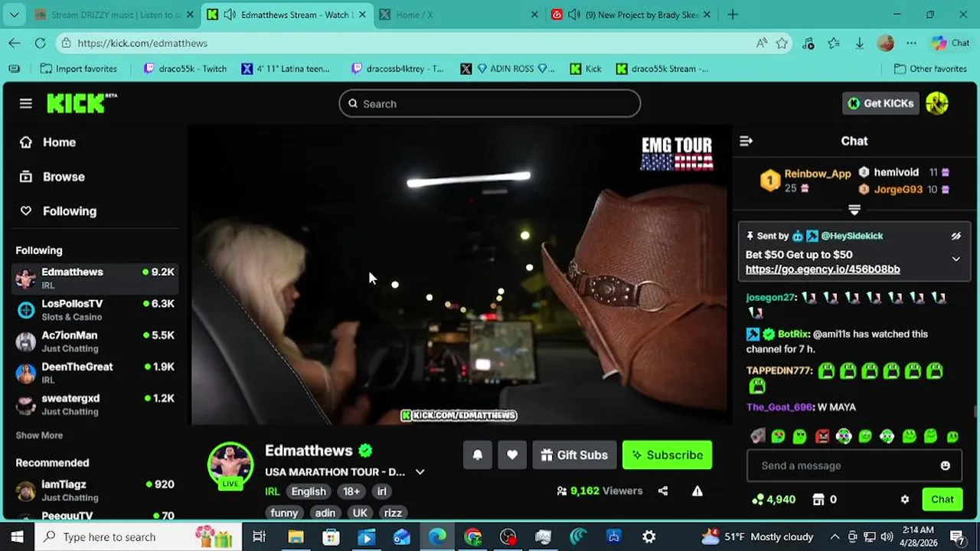Open Reinbow_App top gifter profile
Viewport: 980px width, 551px height.
(817, 174)
